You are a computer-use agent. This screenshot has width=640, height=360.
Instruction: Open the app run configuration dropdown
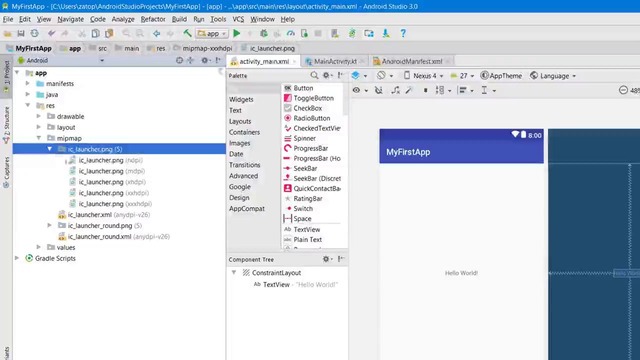click(212, 33)
